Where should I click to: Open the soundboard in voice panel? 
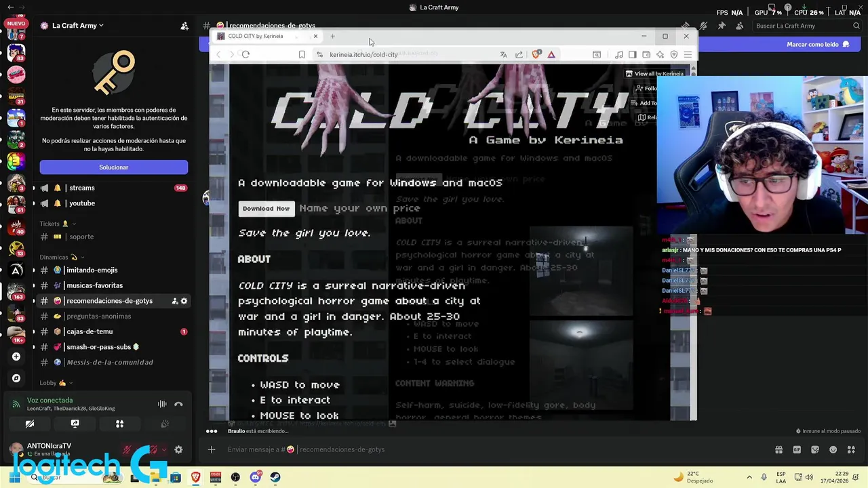click(x=164, y=424)
